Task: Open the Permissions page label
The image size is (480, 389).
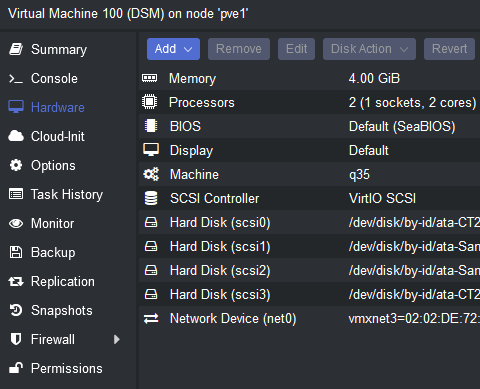Action: 67,368
